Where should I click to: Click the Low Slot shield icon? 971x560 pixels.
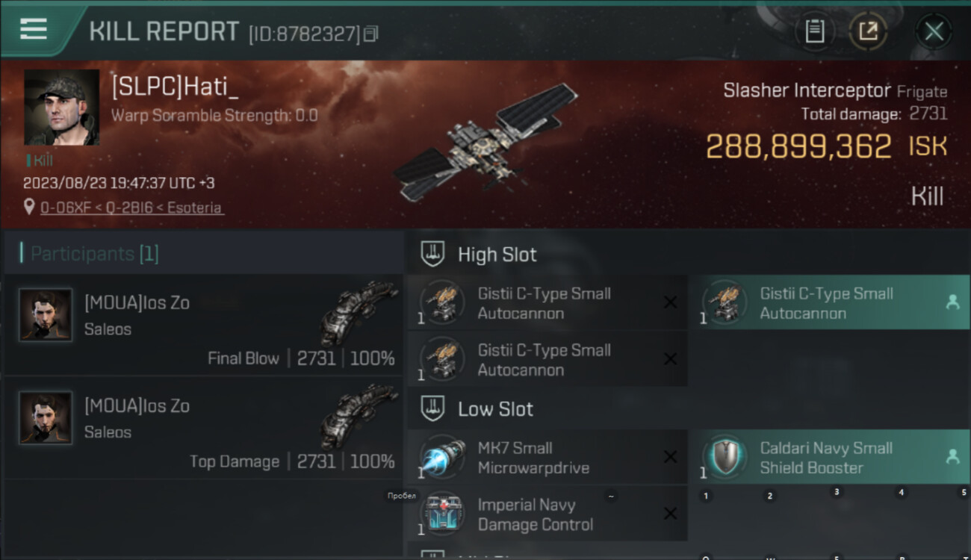tap(432, 408)
